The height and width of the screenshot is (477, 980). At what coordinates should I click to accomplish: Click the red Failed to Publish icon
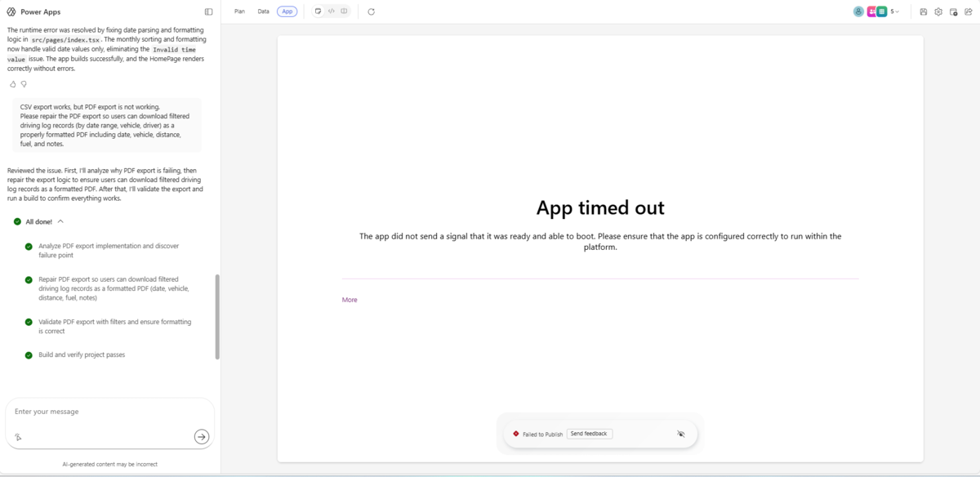click(516, 434)
